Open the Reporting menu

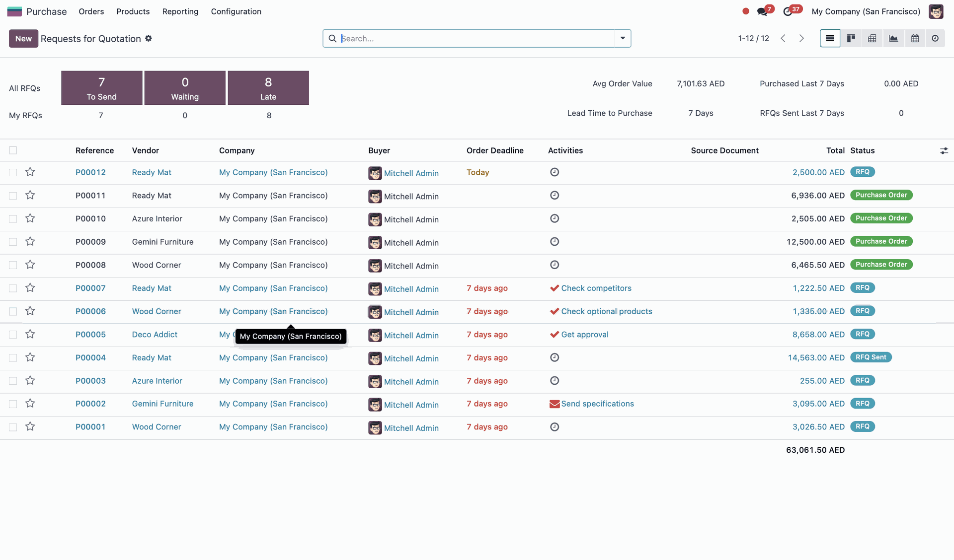coord(180,11)
